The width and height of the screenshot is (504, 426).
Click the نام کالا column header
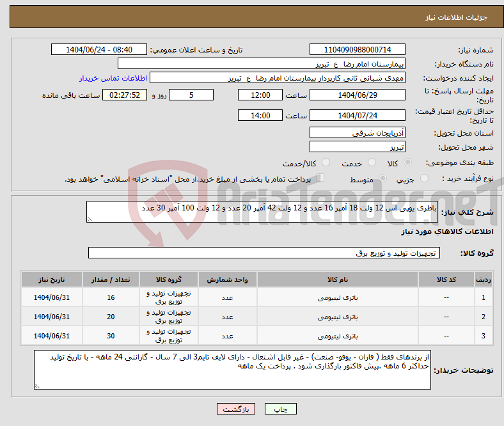point(337,280)
